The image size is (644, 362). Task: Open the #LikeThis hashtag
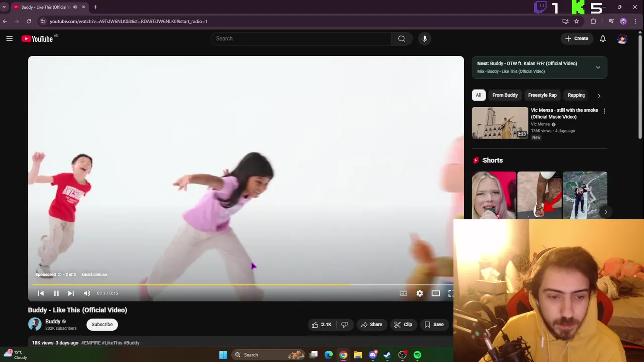tap(112, 343)
